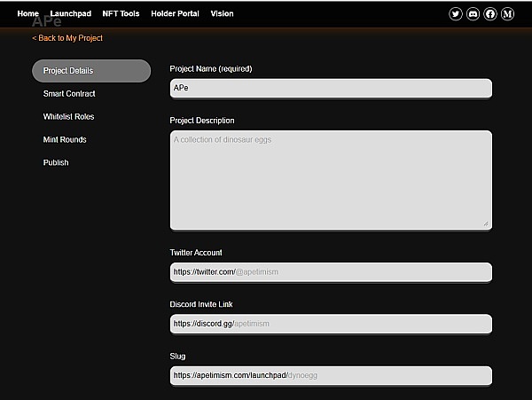Viewport: 532px width, 400px height.
Task: Click the Discord icon in header
Action: click(473, 14)
